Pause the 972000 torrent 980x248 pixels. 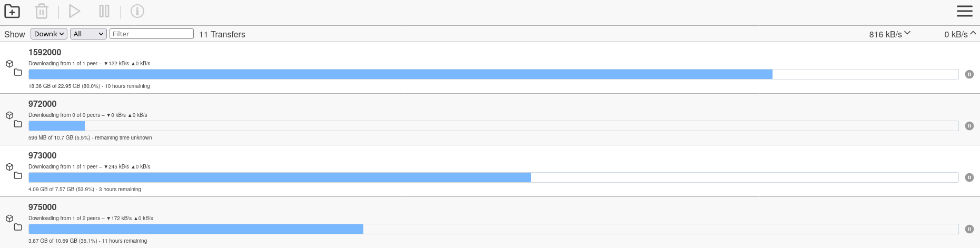click(969, 126)
